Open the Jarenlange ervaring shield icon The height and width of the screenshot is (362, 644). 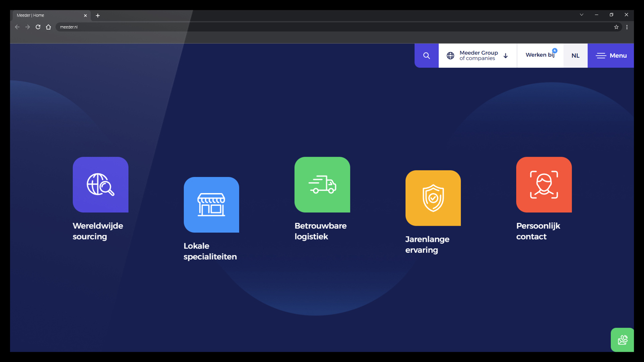tap(433, 198)
